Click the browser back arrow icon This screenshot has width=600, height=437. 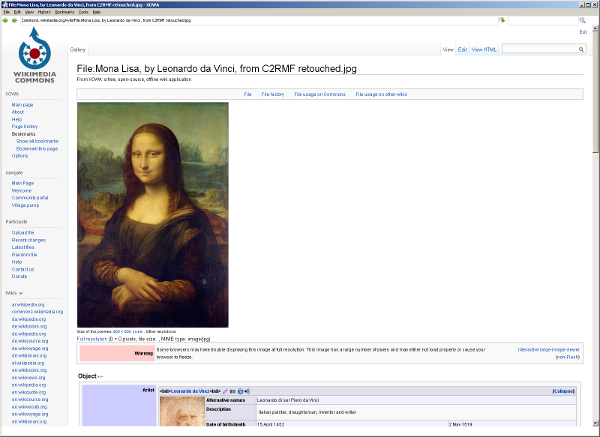click(6, 19)
